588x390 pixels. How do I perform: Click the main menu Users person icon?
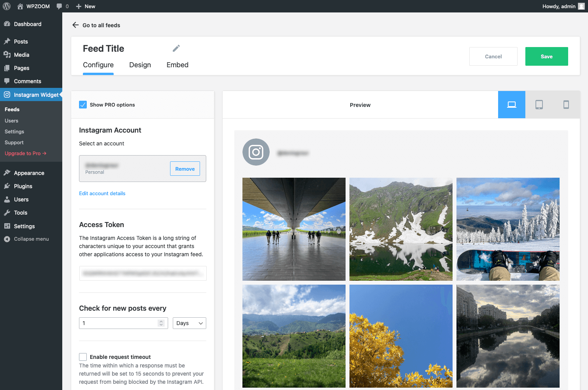click(7, 199)
